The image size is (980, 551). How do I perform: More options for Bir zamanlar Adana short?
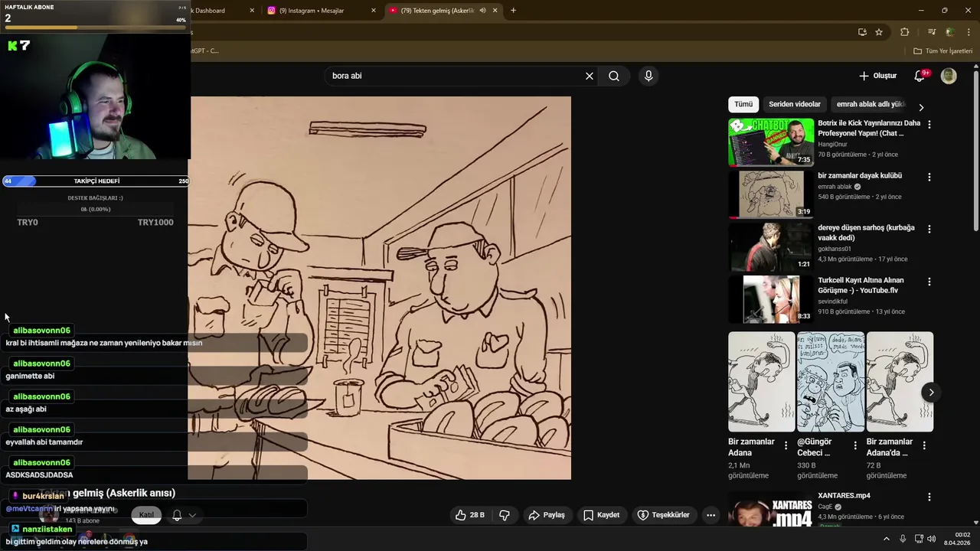click(x=786, y=445)
